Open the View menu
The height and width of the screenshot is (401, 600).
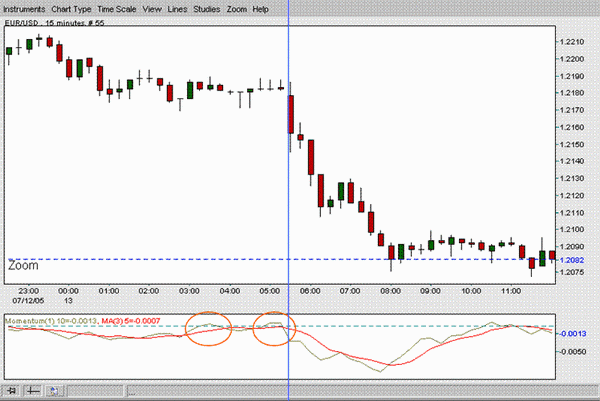click(x=152, y=9)
